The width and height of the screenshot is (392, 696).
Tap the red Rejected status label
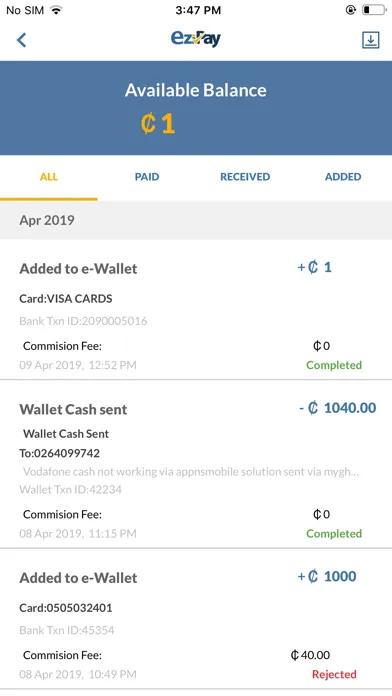click(x=334, y=674)
